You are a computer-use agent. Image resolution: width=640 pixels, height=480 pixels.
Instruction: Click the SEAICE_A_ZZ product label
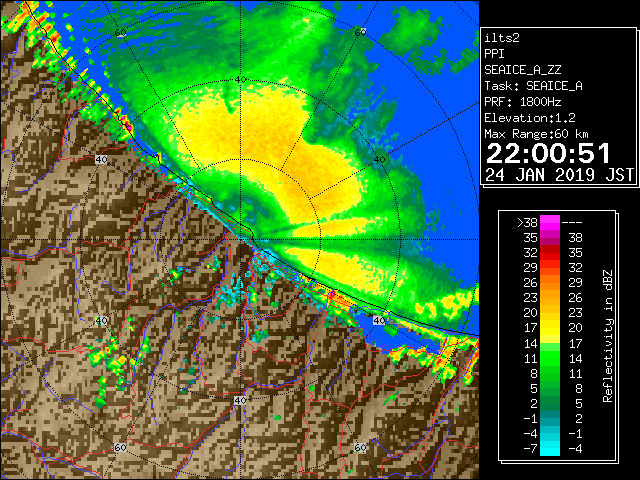click(522, 70)
